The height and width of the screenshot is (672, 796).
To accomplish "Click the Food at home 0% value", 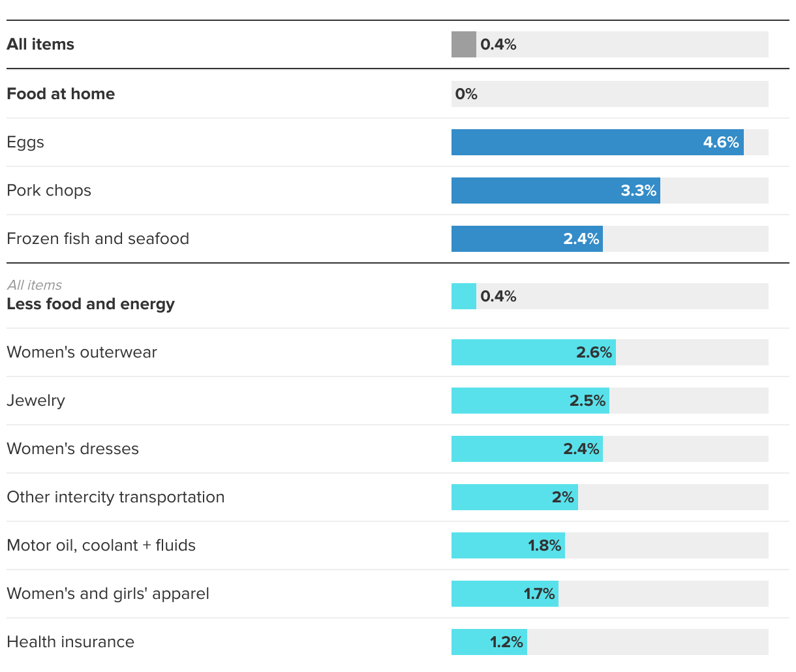I will [467, 94].
